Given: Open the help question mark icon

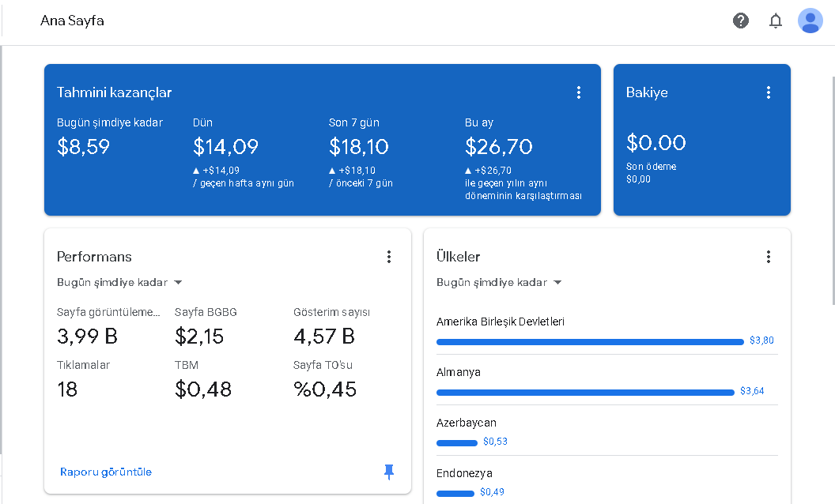Looking at the screenshot, I should coord(741,21).
